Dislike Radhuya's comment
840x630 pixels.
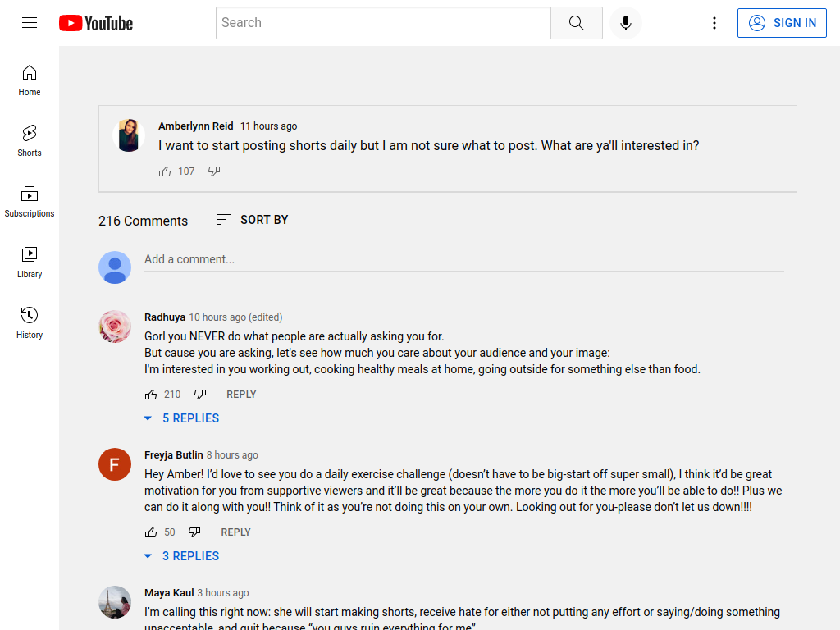[200, 395]
